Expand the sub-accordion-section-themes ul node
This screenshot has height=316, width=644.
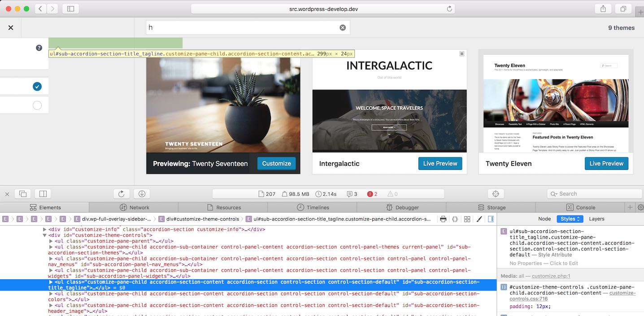[x=51, y=247]
